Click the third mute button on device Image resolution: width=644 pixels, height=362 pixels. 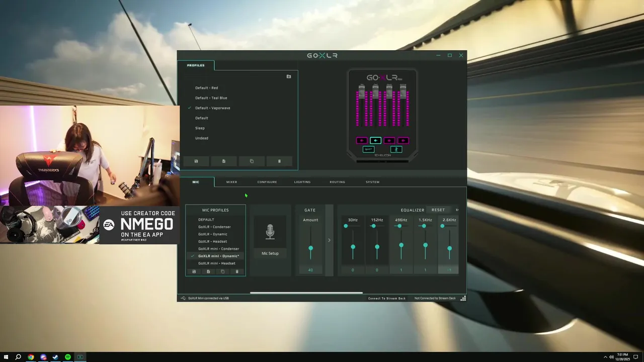click(389, 141)
